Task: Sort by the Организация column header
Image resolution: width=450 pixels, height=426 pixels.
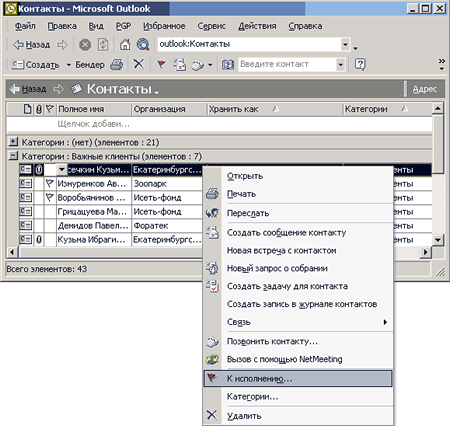Action: click(x=169, y=109)
